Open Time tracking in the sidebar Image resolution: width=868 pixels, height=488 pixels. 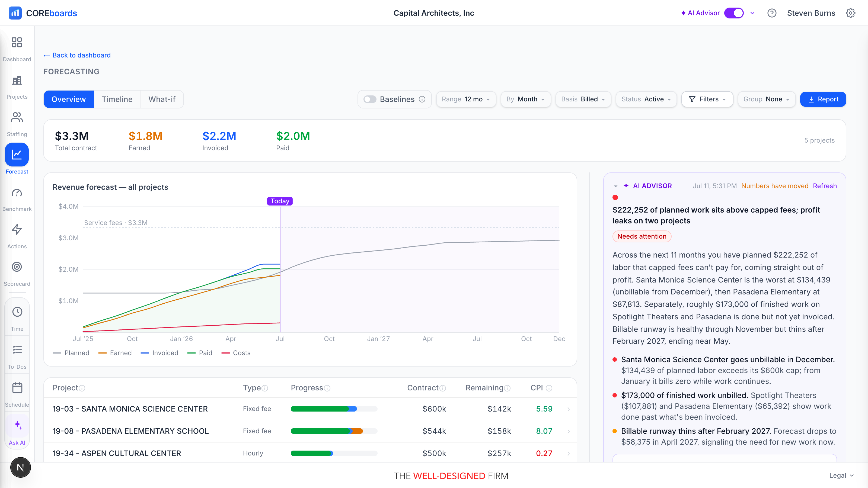point(17,318)
